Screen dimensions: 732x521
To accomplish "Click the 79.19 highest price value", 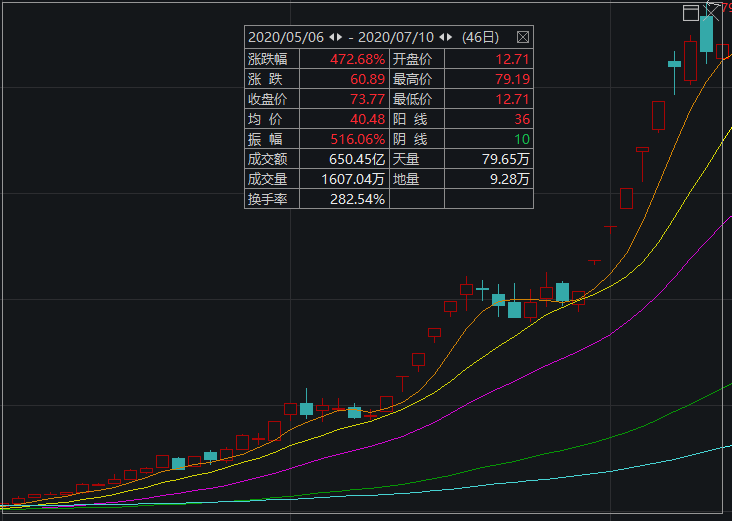I will (513, 79).
